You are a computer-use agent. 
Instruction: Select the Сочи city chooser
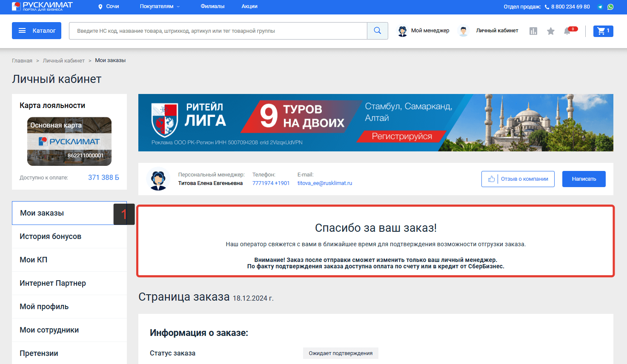(112, 6)
